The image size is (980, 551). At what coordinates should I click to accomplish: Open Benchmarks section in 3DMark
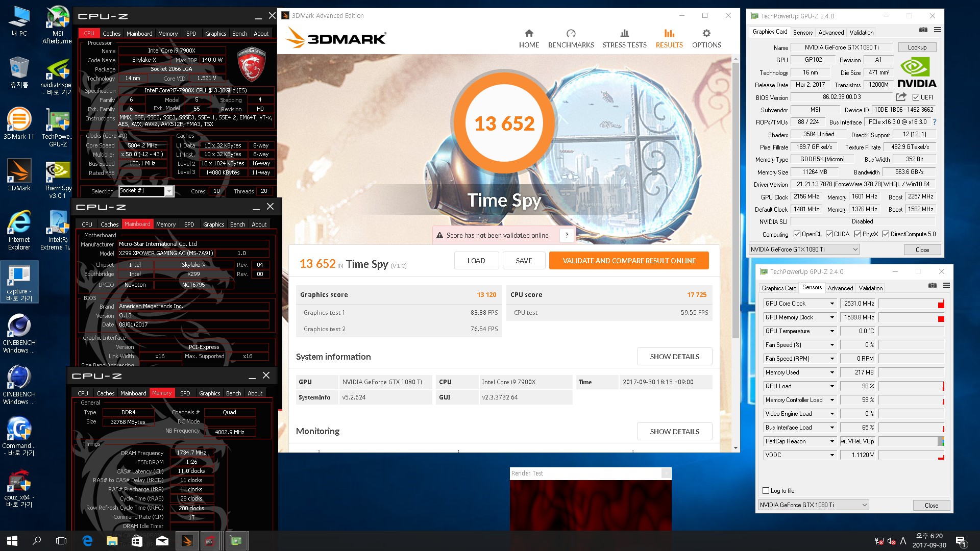click(571, 38)
